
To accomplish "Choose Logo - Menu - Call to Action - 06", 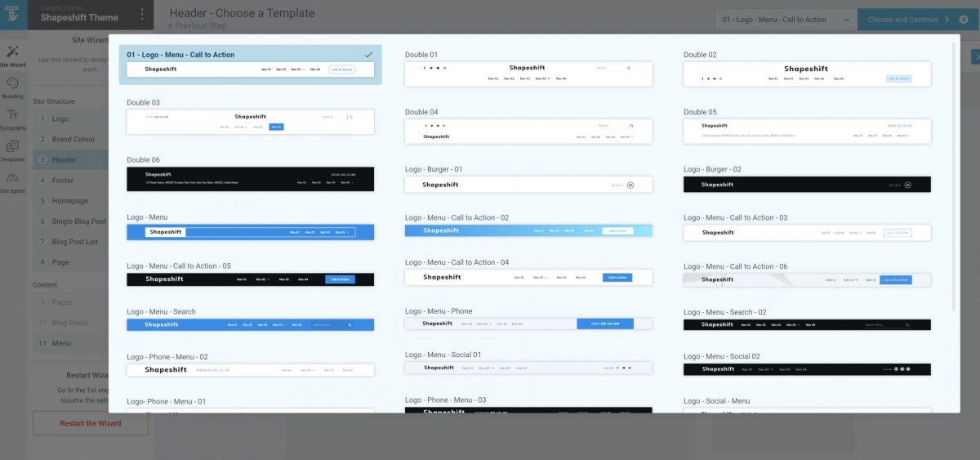I will point(807,279).
